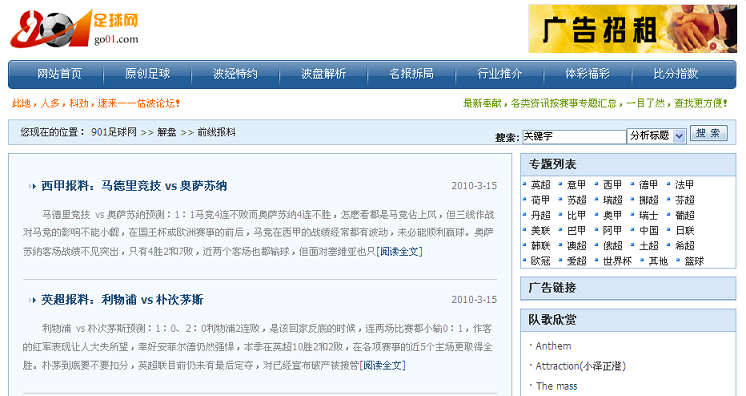This screenshot has height=396, width=746.
Task: Choose 奥甲 from topic list
Action: click(612, 215)
